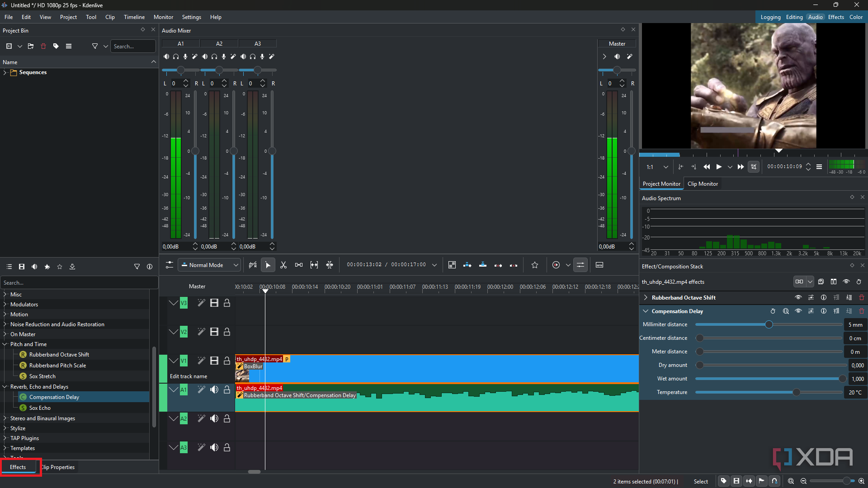The height and width of the screenshot is (488, 868).
Task: Select the Rubberband Pitch Scale effect
Action: [57, 366]
